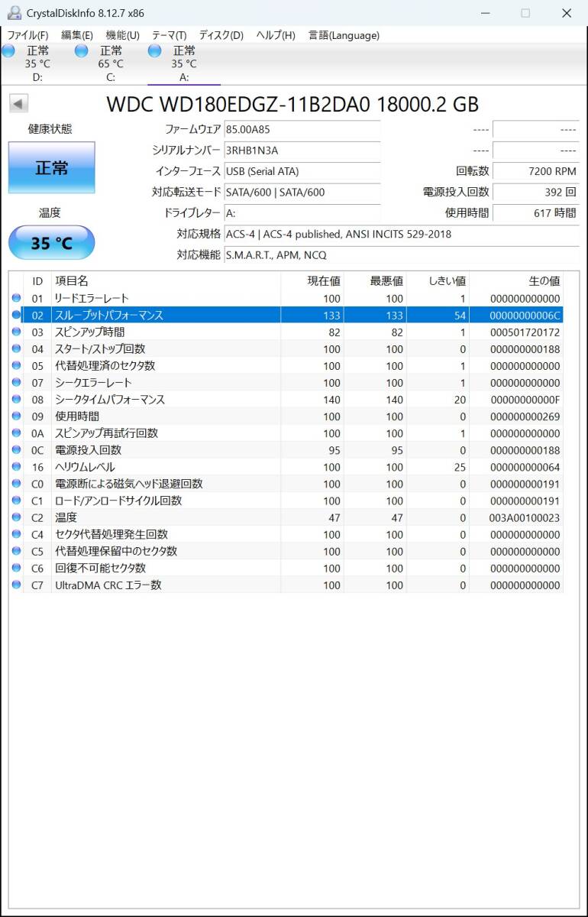The image size is (588, 917).
Task: Click status dot for 代替処理保留中のセクタ数 row
Action: point(16,551)
